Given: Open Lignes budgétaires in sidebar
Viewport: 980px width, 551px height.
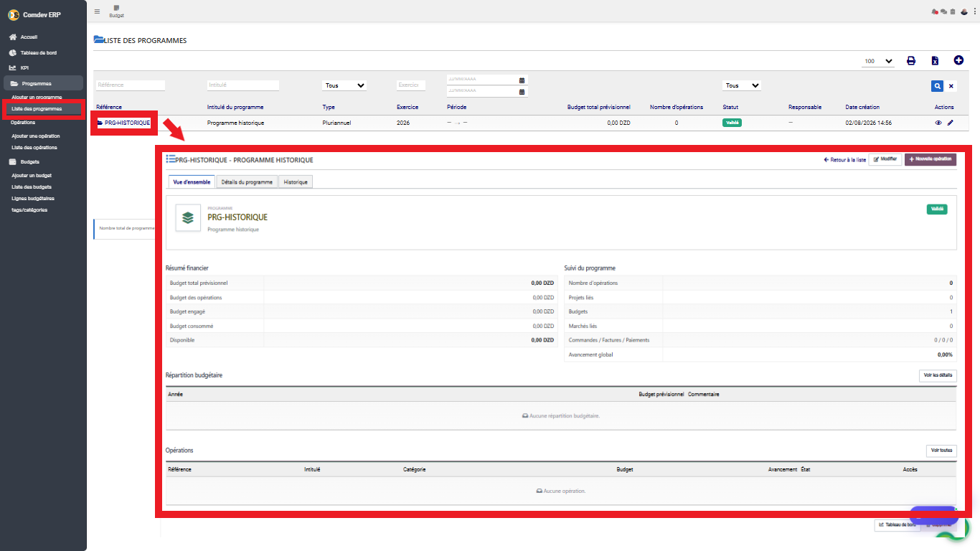Looking at the screenshot, I should pyautogui.click(x=33, y=198).
